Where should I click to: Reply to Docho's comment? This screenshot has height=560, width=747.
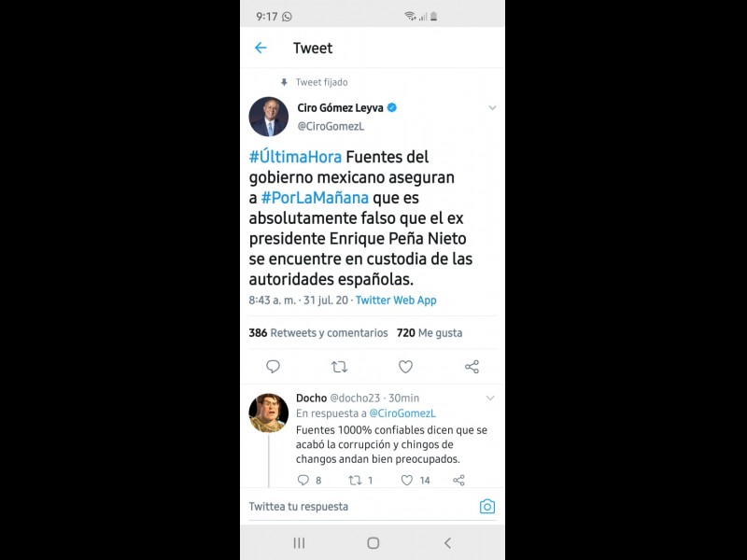[x=303, y=480]
